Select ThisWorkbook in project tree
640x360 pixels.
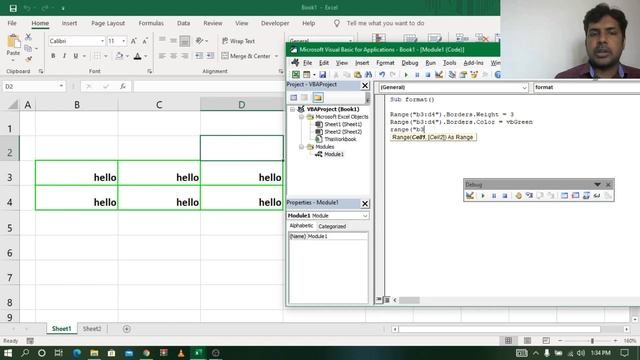(340, 139)
